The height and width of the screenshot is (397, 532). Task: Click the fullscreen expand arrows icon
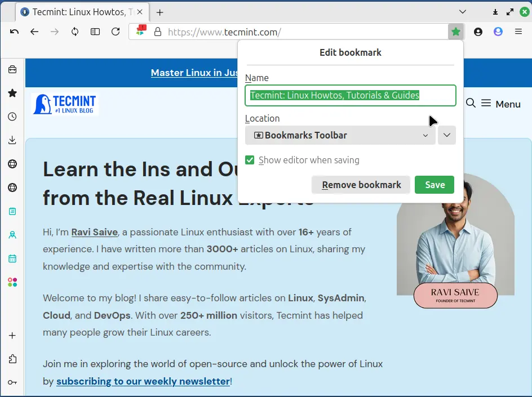510,12
